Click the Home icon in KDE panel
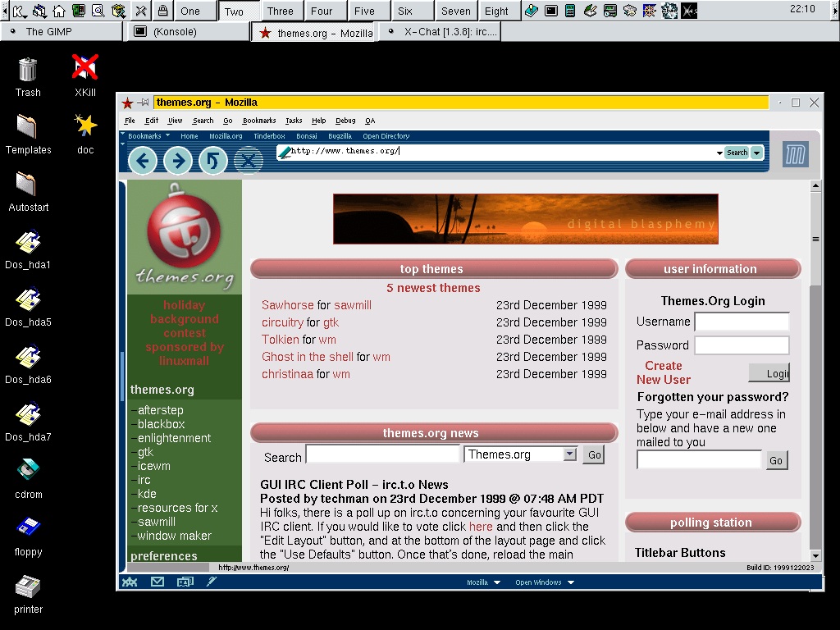840x630 pixels. pos(59,11)
